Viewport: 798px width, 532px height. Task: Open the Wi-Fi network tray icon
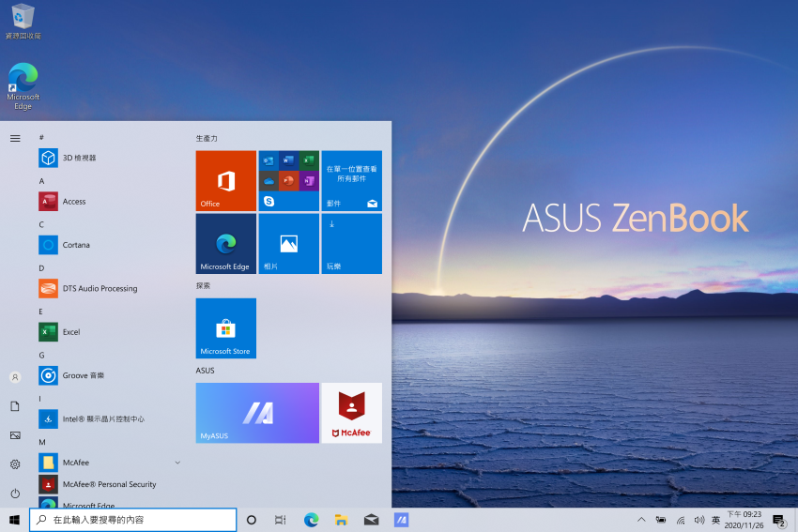point(681,520)
